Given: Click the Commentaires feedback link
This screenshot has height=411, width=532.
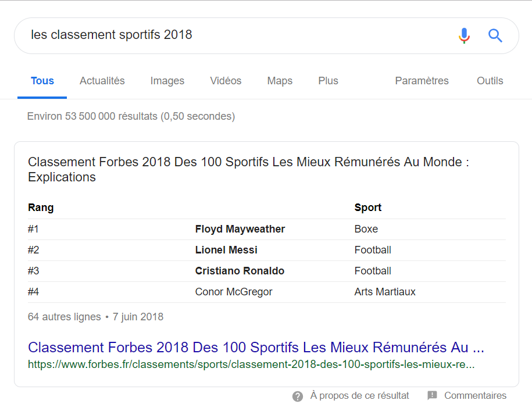Looking at the screenshot, I should coord(475,395).
